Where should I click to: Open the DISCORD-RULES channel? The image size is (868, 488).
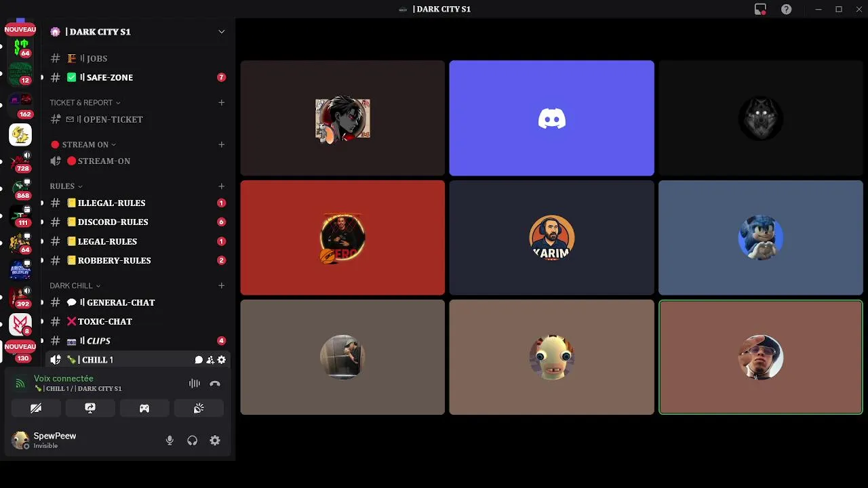[x=138, y=222]
